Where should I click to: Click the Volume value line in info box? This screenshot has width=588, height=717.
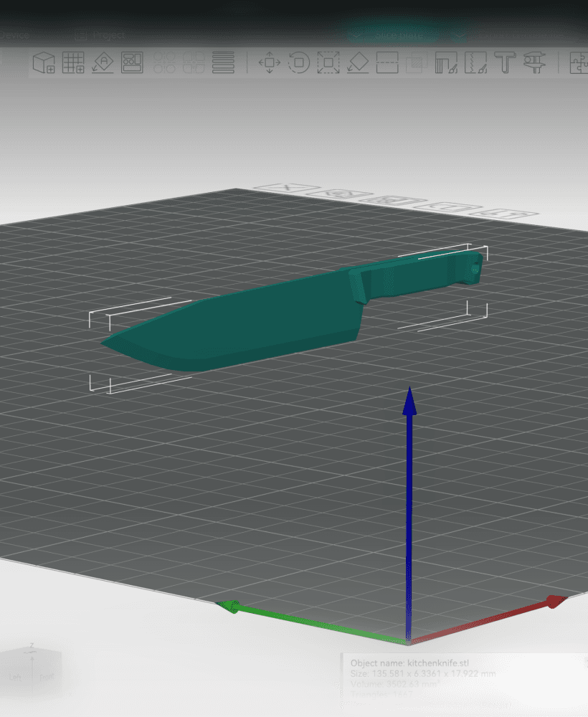click(x=394, y=684)
